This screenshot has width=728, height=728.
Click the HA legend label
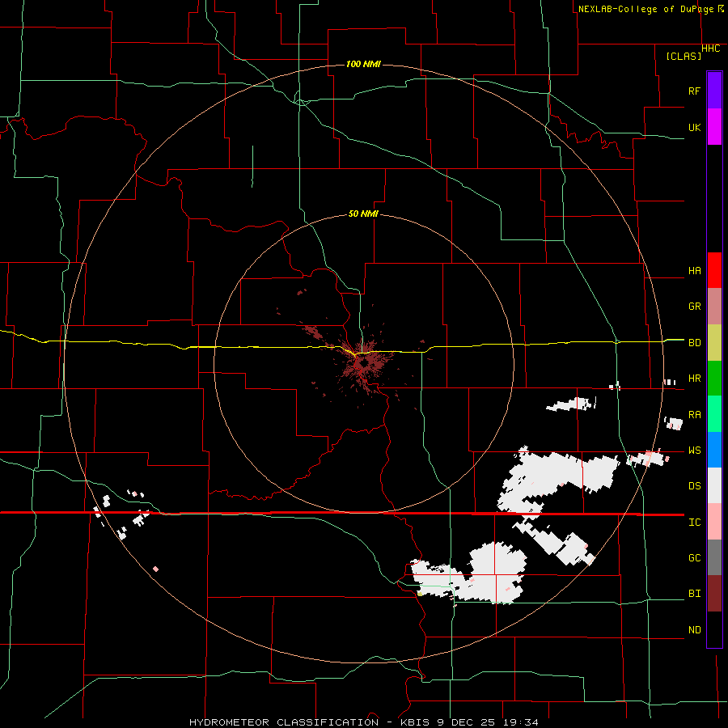tap(694, 271)
